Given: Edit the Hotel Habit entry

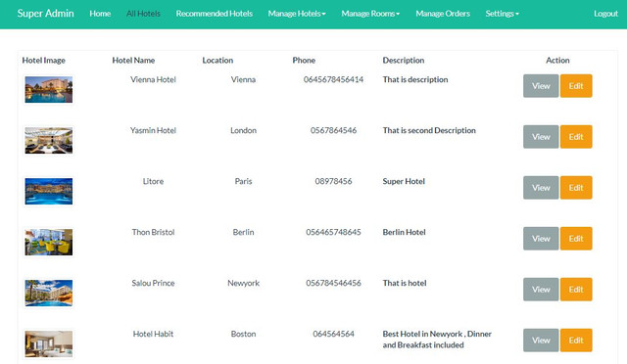Looking at the screenshot, I should coord(576,340).
